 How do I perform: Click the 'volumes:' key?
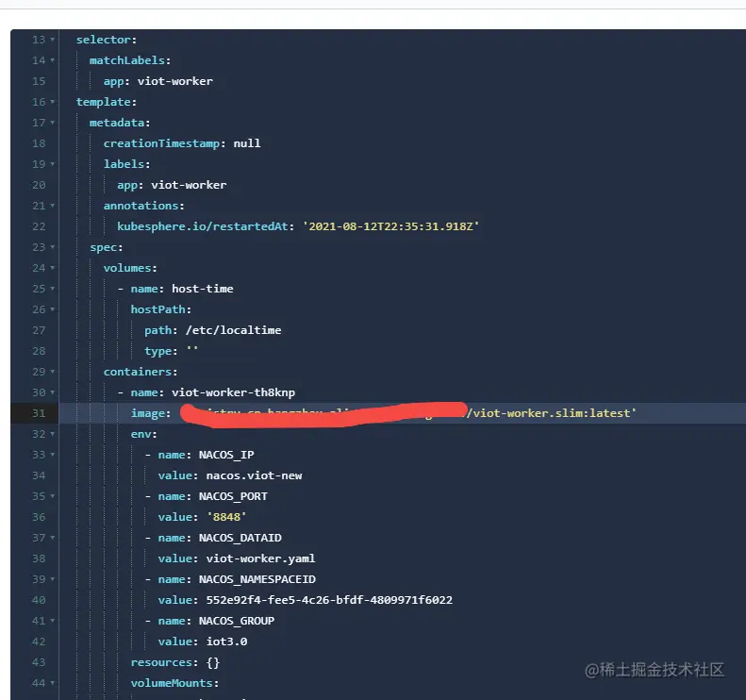(x=130, y=268)
